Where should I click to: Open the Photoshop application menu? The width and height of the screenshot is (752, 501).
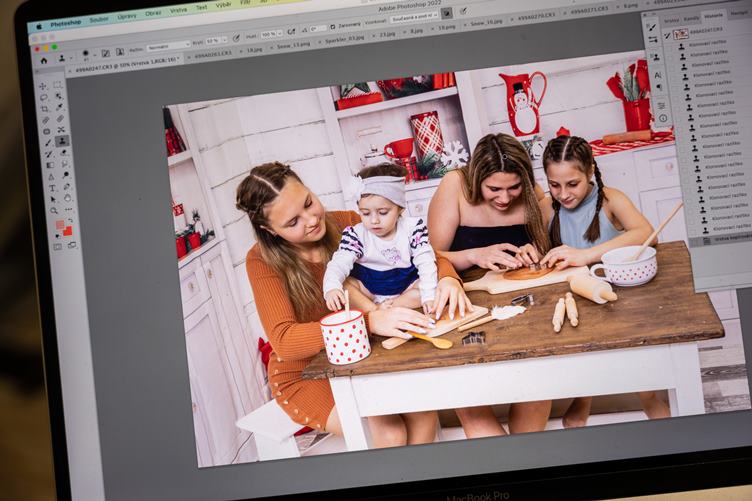pyautogui.click(x=65, y=23)
